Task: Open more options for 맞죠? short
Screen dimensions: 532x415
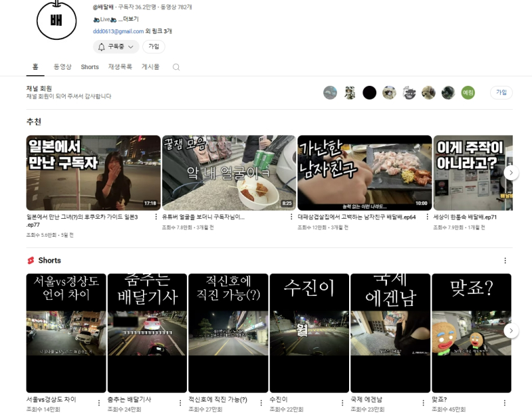Action: point(505,402)
